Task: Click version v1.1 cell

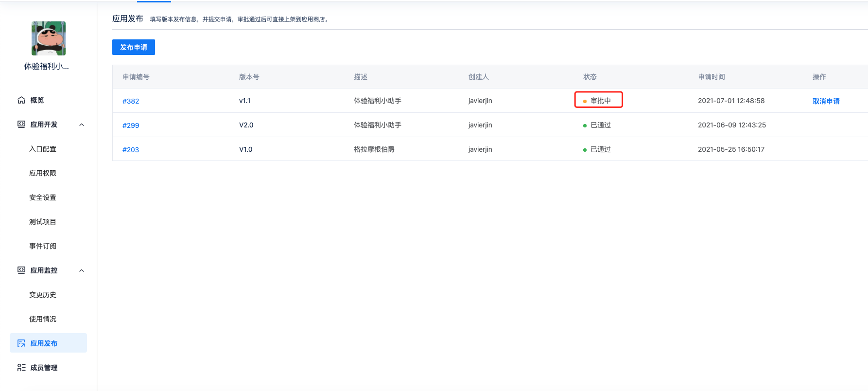Action: [x=245, y=101]
